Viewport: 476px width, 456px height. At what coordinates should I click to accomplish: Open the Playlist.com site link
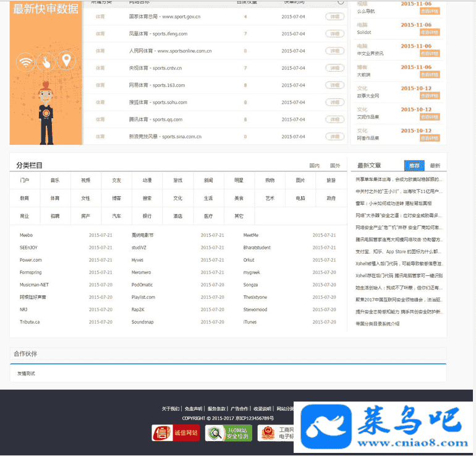click(x=143, y=297)
